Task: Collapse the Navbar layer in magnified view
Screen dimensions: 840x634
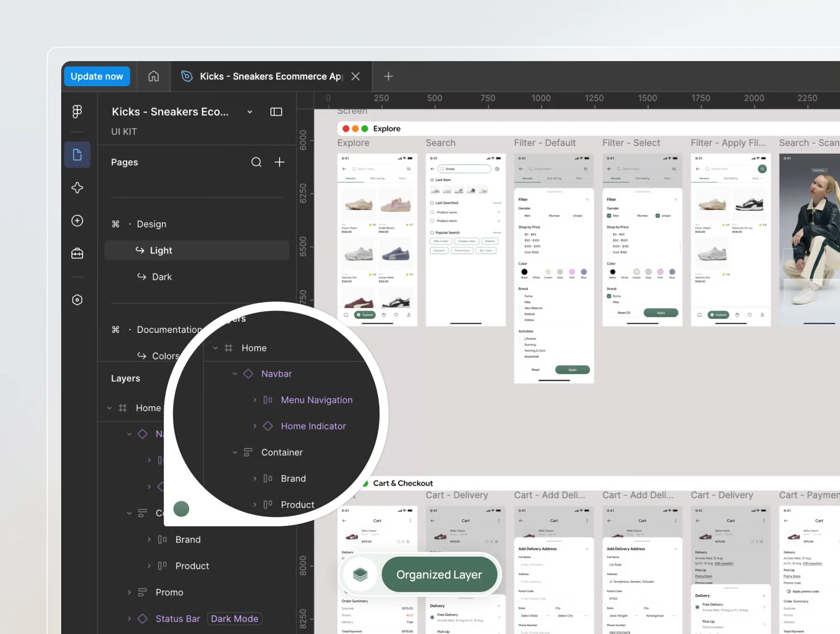Action: click(x=235, y=374)
